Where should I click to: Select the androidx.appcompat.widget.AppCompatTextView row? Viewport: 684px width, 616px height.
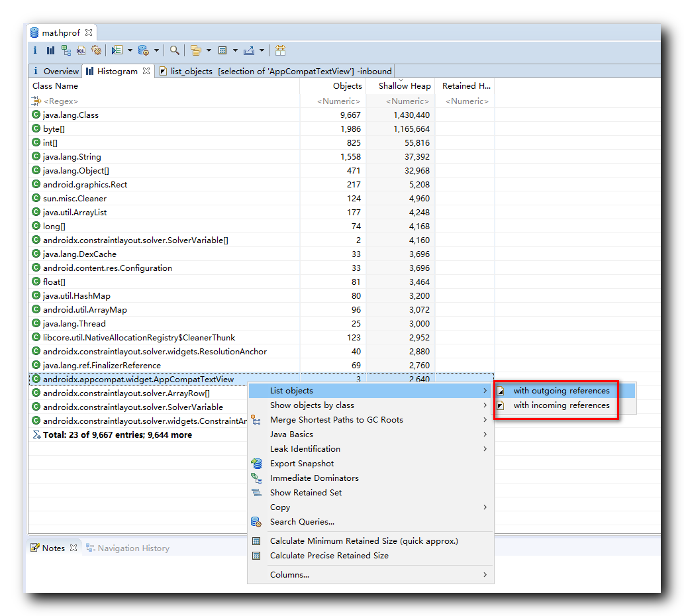click(x=262, y=378)
